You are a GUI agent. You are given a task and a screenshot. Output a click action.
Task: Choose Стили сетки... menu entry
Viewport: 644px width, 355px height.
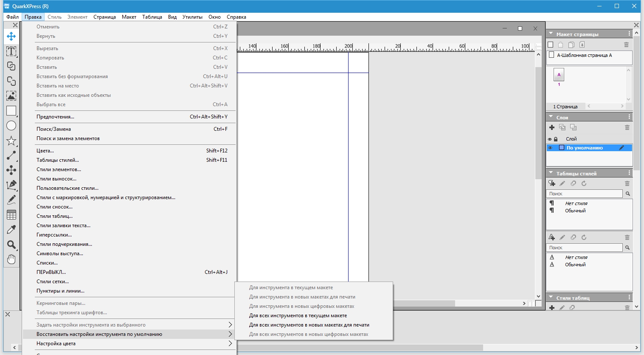(129, 282)
